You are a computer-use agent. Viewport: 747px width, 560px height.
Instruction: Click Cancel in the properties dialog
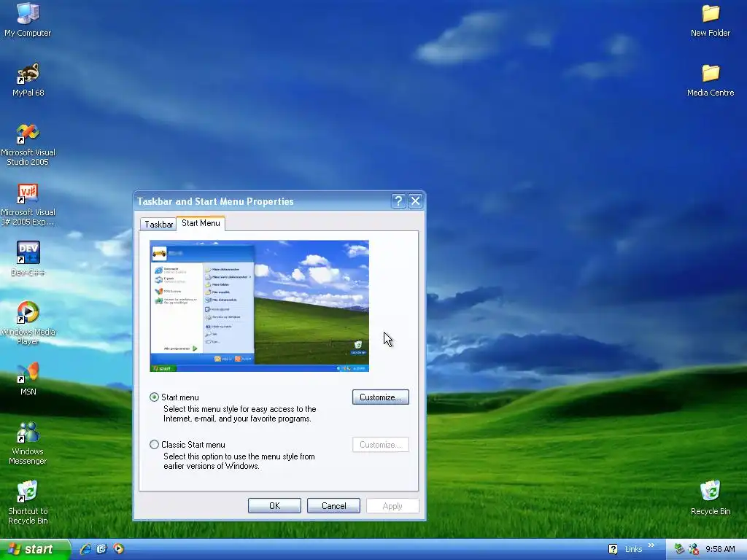[333, 506]
